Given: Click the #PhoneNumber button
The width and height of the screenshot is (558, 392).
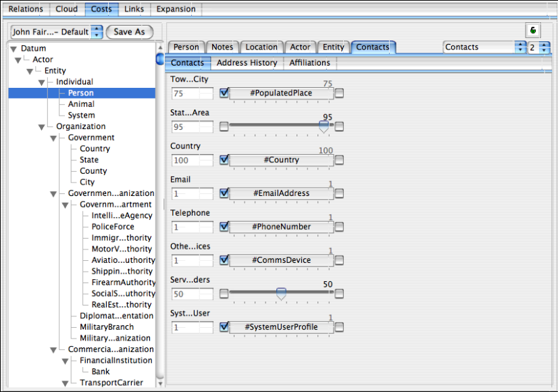Looking at the screenshot, I should point(281,227).
